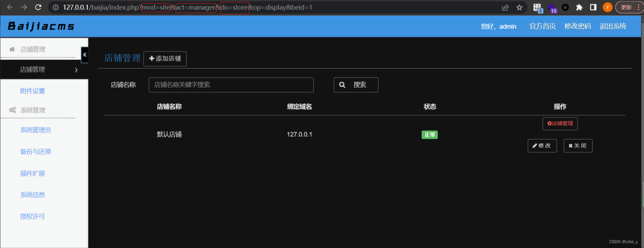Click the 添加店铺 add store button
644x248 pixels.
(x=165, y=59)
